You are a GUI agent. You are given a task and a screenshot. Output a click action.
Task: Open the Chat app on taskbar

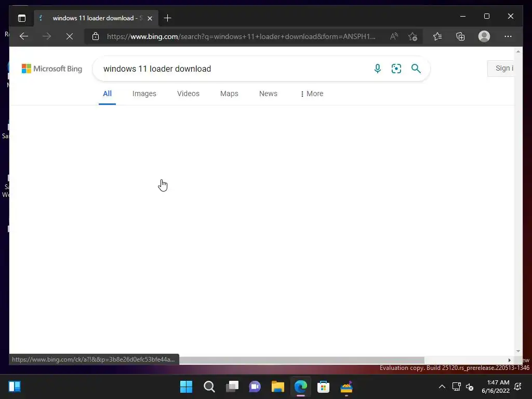point(255,387)
